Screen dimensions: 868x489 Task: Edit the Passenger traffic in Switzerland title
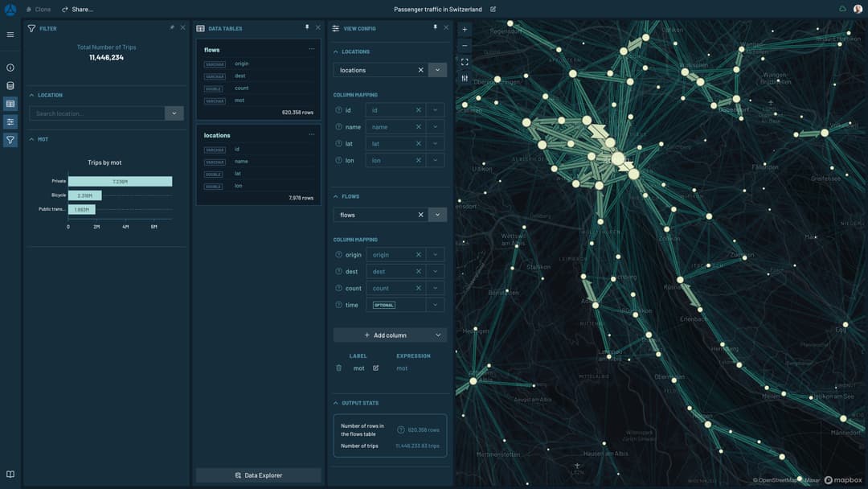tap(492, 8)
